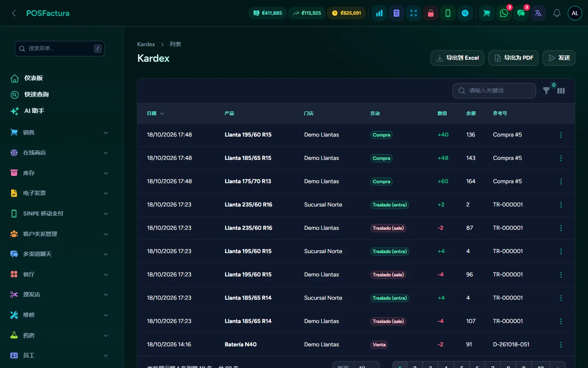Go back using the header back arrow
Image resolution: width=588 pixels, height=368 pixels.
point(14,13)
